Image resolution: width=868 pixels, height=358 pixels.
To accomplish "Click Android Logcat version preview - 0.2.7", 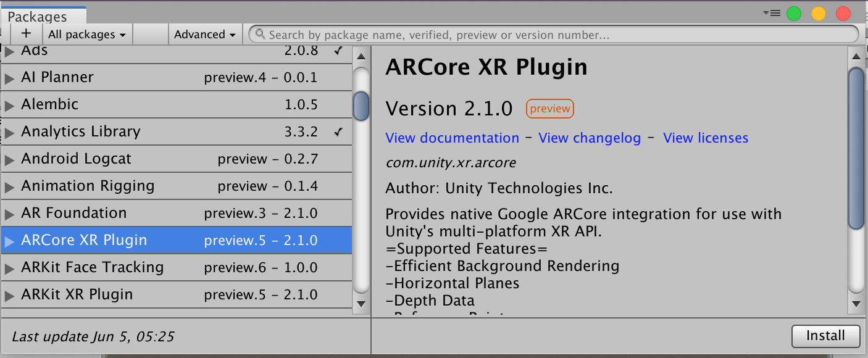I will click(268, 159).
